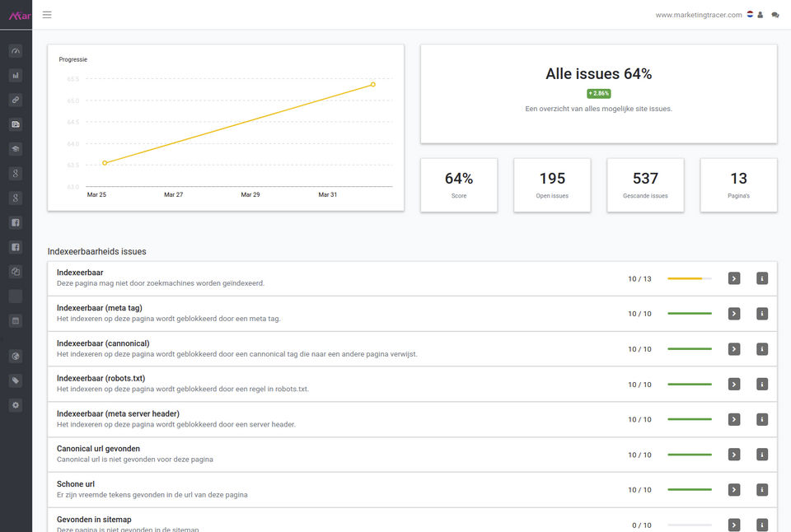Expand Indexeerbaar (meta server header) arrow
Screen dimensions: 791x532
pos(734,419)
